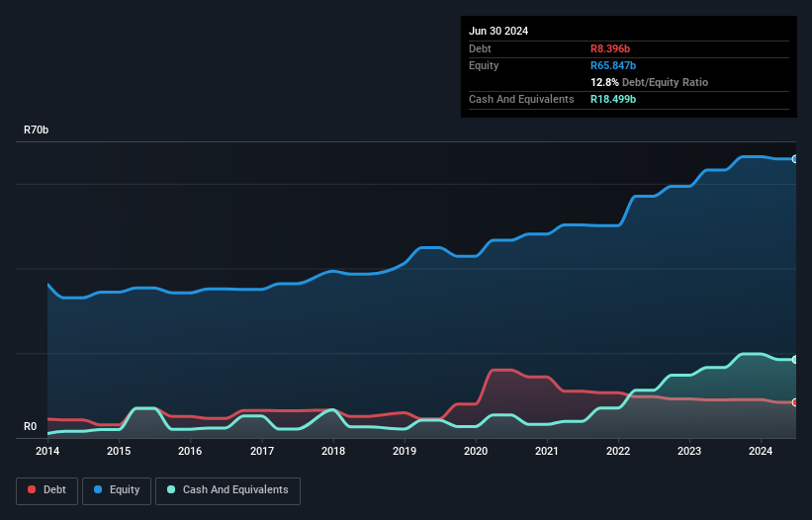Click the 2014 x-axis label
812x520 pixels.
47,452
